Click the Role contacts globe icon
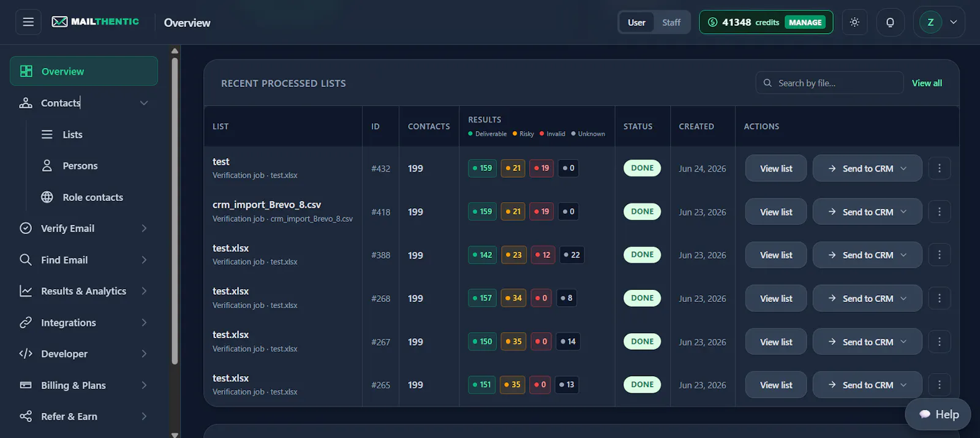Screen dimensions: 980x438 point(47,197)
